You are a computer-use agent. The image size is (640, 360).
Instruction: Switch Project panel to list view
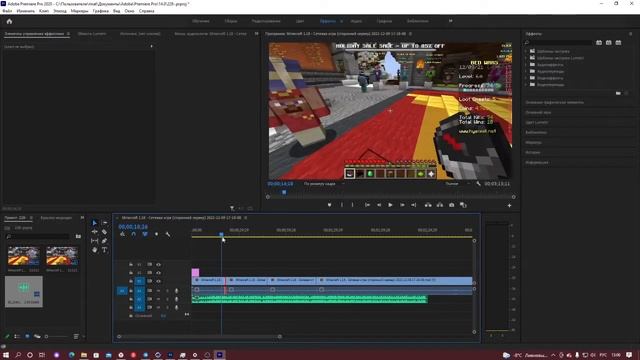pos(17,336)
